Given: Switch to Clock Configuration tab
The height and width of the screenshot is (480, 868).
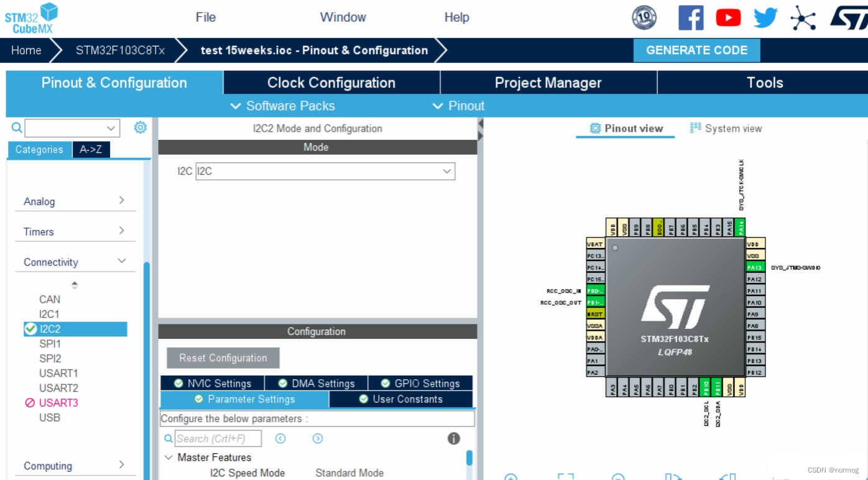Looking at the screenshot, I should tap(331, 83).
